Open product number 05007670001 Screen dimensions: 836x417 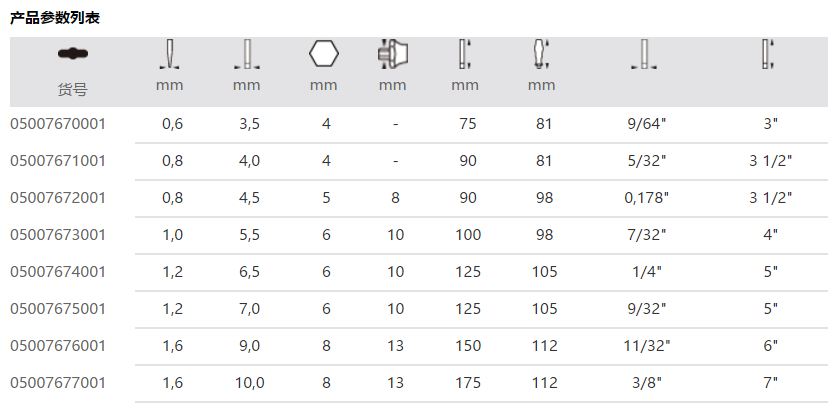tap(58, 124)
